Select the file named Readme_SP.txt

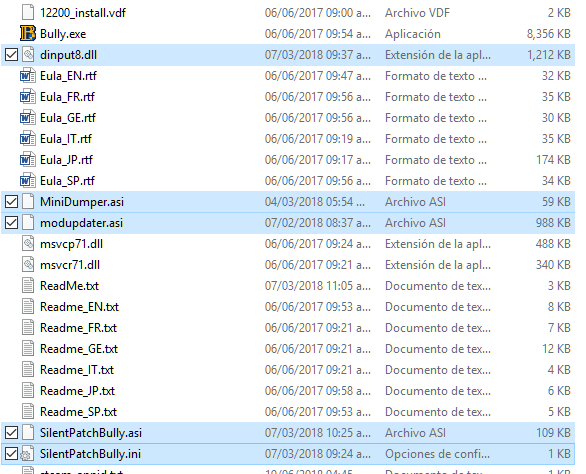[x=78, y=412]
